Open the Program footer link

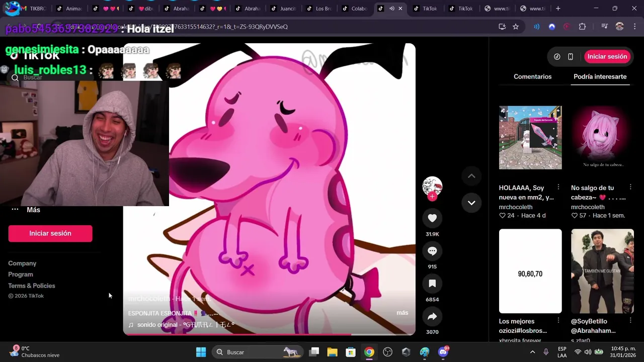tap(21, 275)
